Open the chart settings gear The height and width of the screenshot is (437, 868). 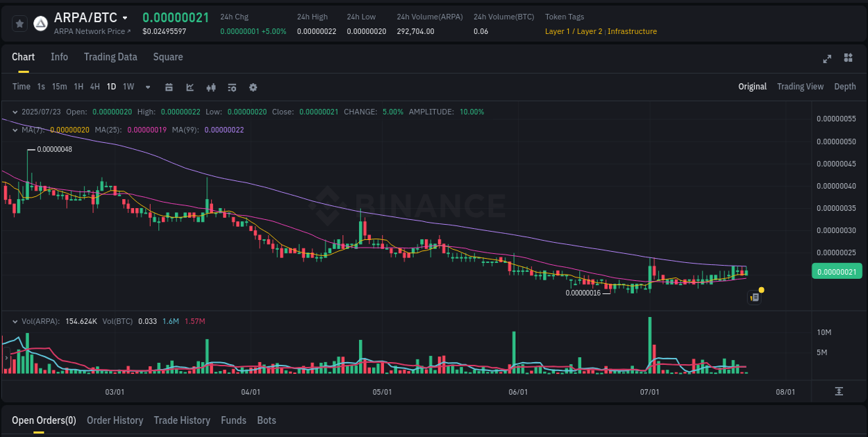pyautogui.click(x=253, y=87)
